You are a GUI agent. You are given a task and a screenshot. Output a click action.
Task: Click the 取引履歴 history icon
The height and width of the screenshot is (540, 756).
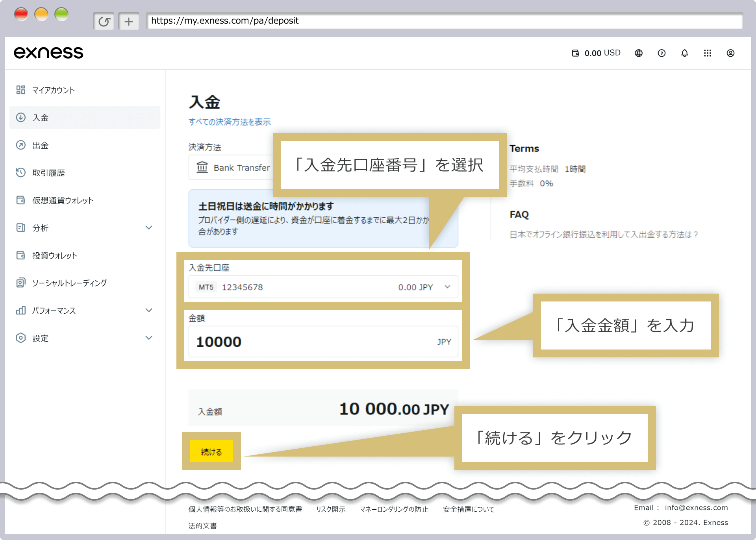click(21, 172)
